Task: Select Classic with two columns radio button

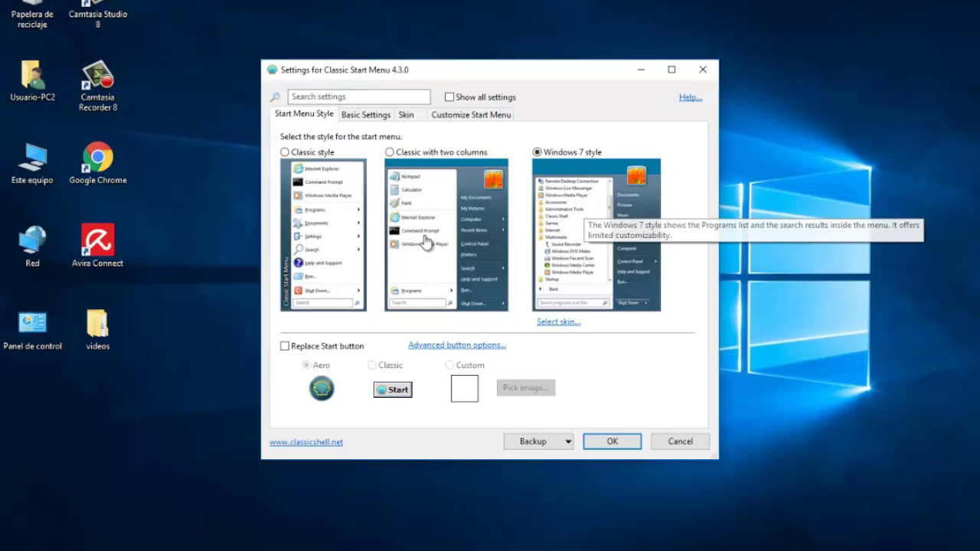Action: point(390,152)
